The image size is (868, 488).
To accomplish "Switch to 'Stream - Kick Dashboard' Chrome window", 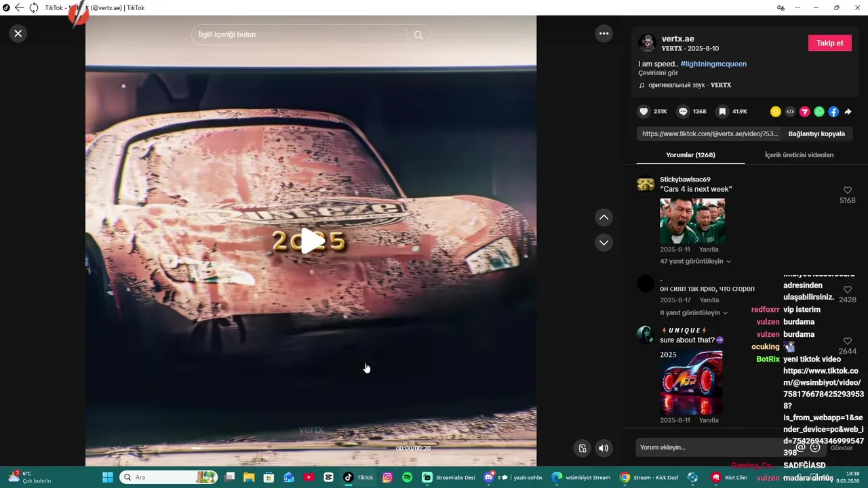I will 649,477.
